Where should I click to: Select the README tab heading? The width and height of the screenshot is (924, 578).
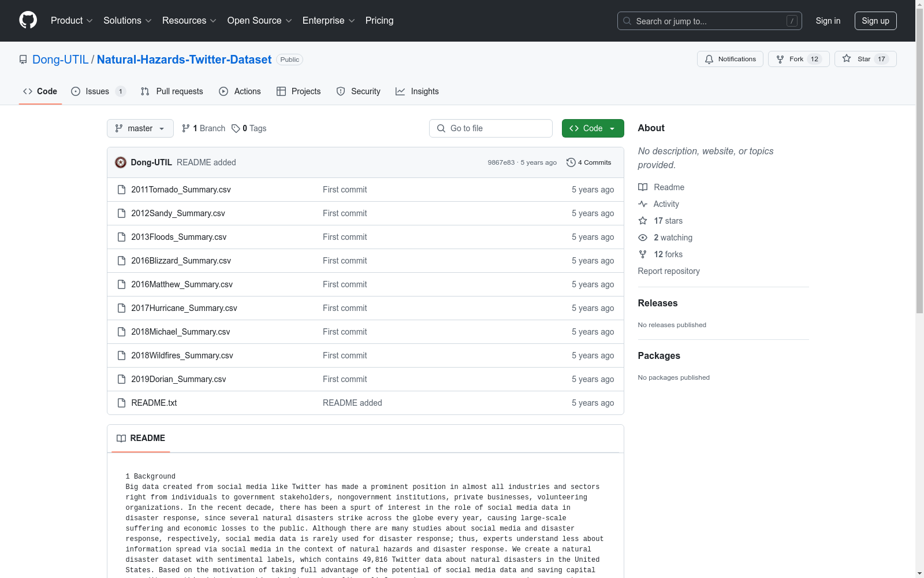click(x=141, y=438)
